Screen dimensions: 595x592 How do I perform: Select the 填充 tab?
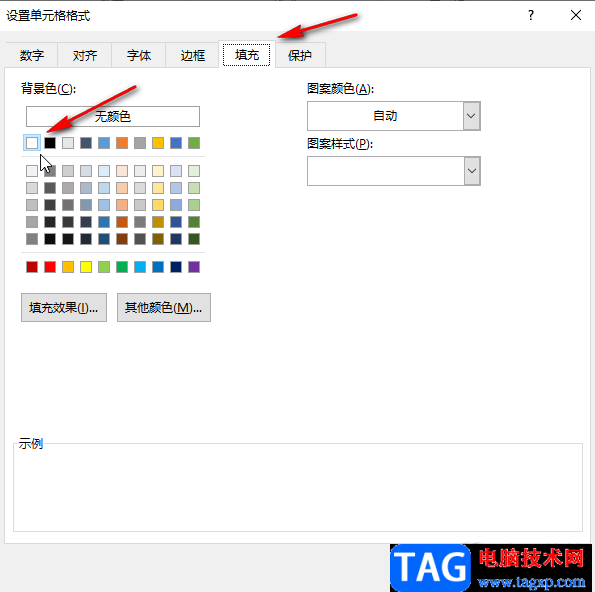pos(247,55)
